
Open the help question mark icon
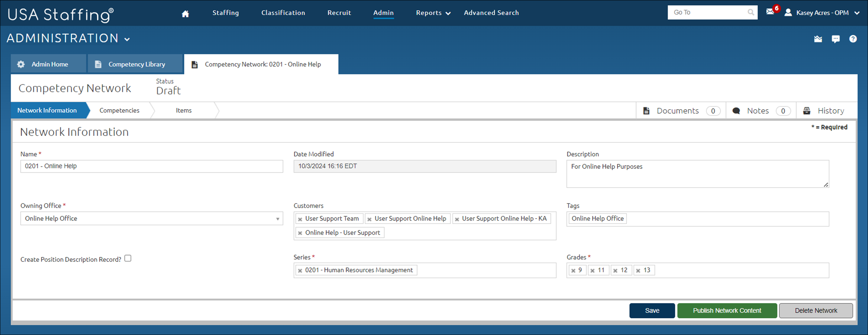(x=853, y=39)
